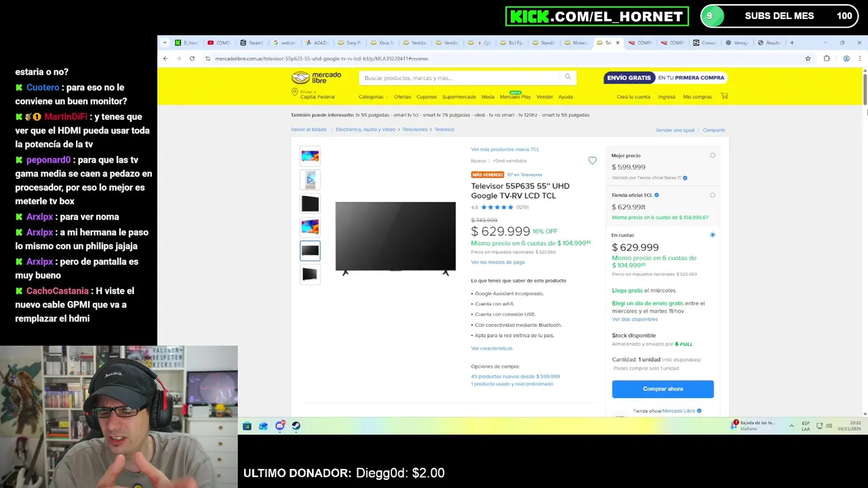Click into the Buscar productos search field

click(461, 77)
